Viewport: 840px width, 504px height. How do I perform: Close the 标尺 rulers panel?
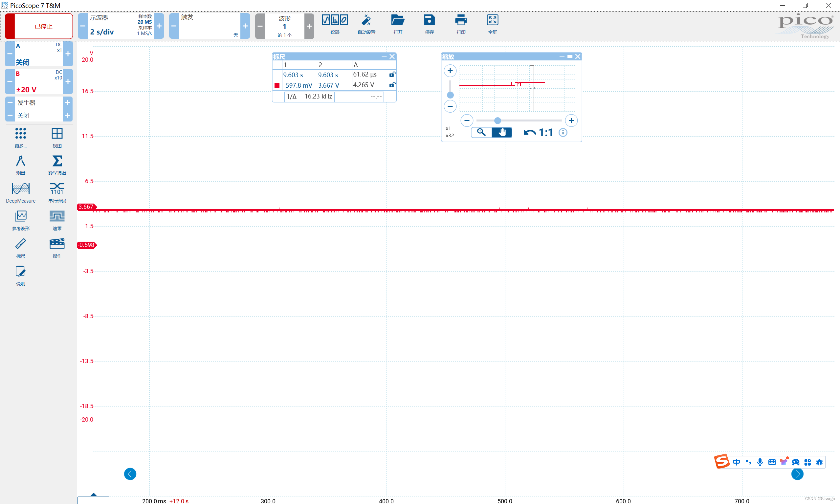point(392,56)
